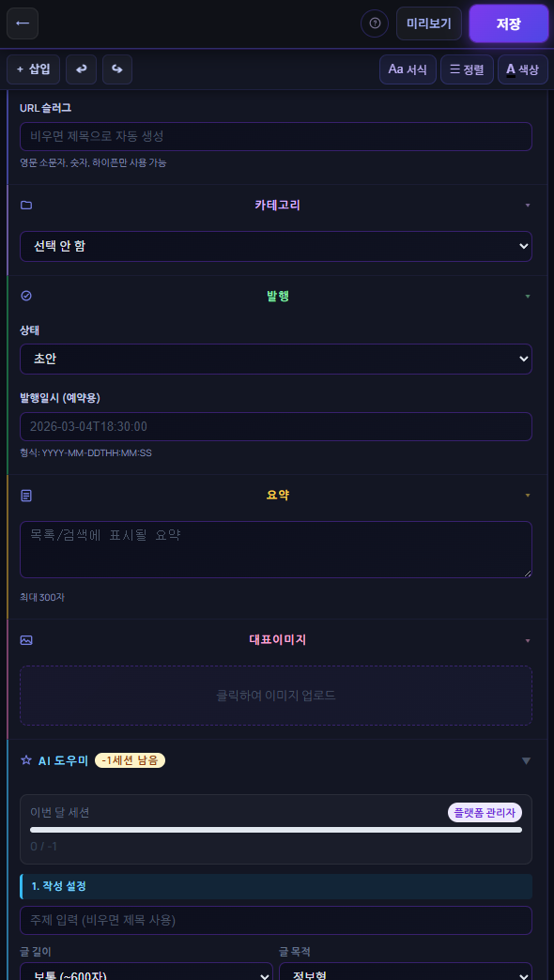Click the checkmark icon beside 발행 section
Screen dimensions: 554x980
[26, 294]
